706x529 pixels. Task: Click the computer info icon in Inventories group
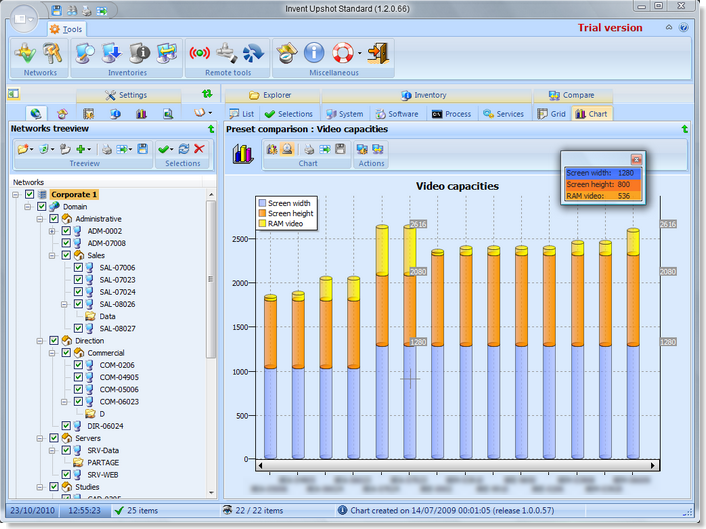click(140, 54)
